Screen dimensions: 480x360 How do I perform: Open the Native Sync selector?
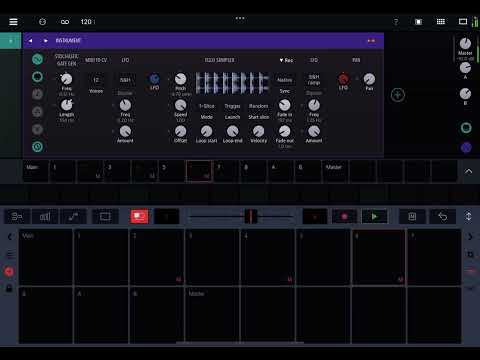coord(284,80)
